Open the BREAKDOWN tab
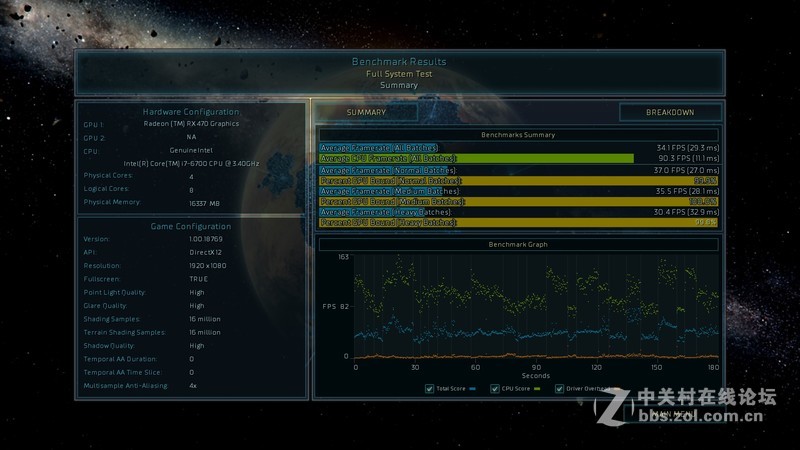Viewport: 800px width, 450px height. pos(670,112)
